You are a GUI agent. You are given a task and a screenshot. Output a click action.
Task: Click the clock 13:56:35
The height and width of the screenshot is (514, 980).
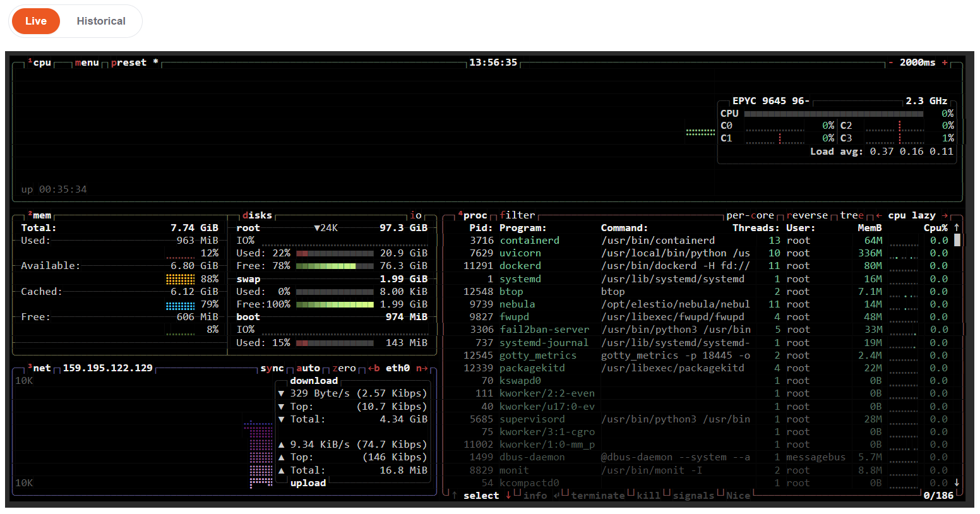pyautogui.click(x=493, y=63)
